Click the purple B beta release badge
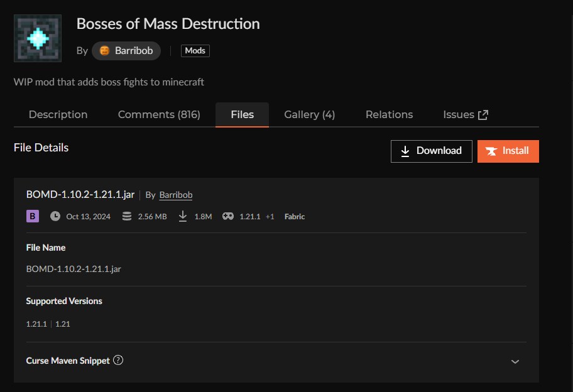573x392 pixels. point(33,216)
